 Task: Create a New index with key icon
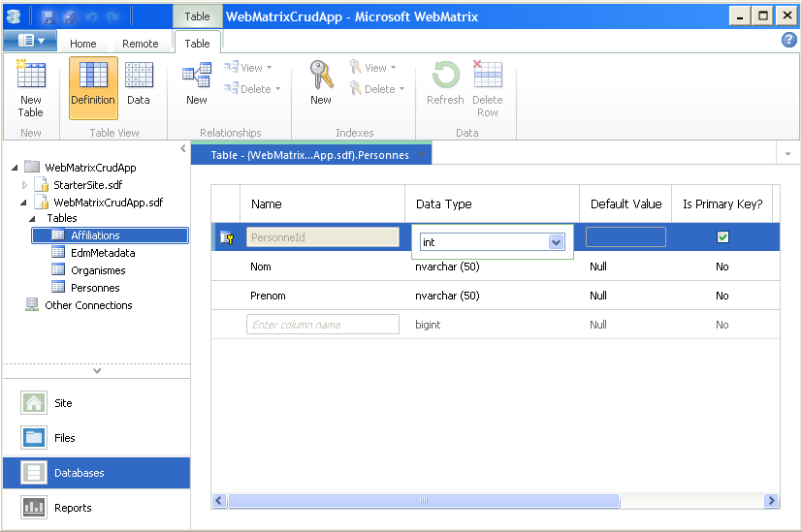coord(321,86)
